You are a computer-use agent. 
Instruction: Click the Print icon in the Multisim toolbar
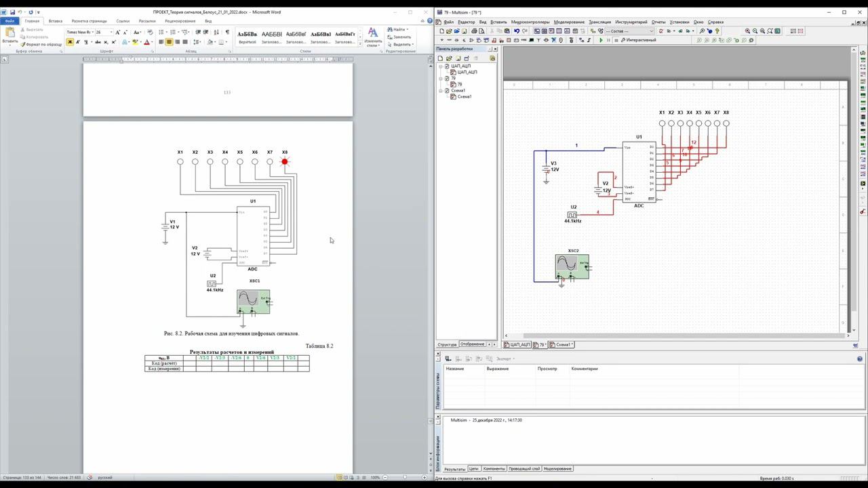pyautogui.click(x=474, y=31)
